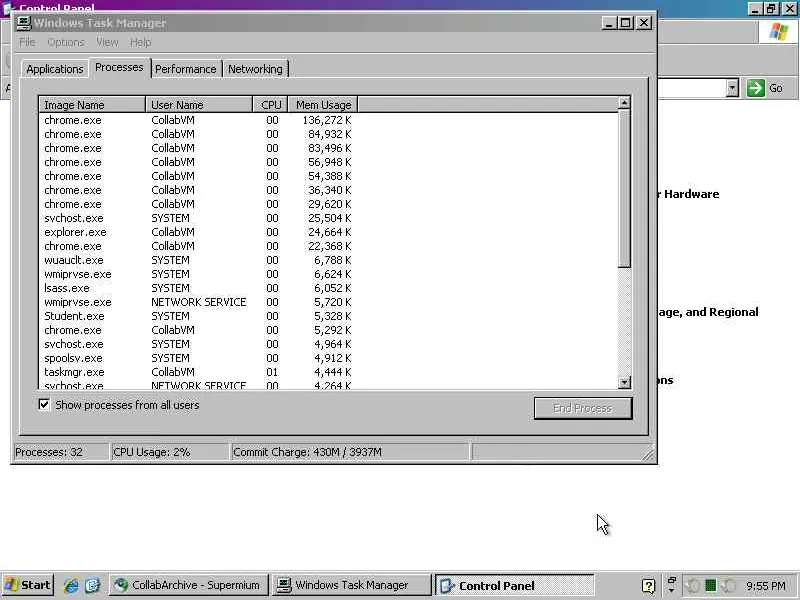Click the 9:55 PM taskbar clock
The width and height of the screenshot is (800, 600).
tap(766, 586)
